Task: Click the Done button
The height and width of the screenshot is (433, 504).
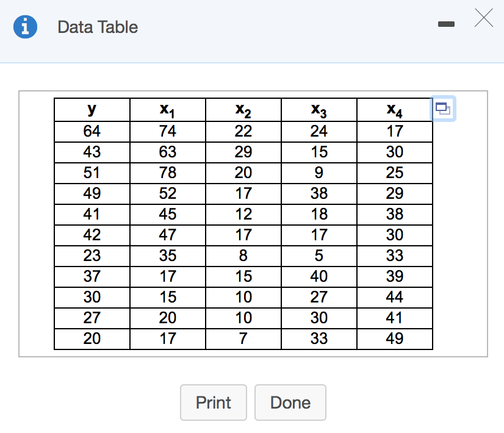Action: click(290, 403)
